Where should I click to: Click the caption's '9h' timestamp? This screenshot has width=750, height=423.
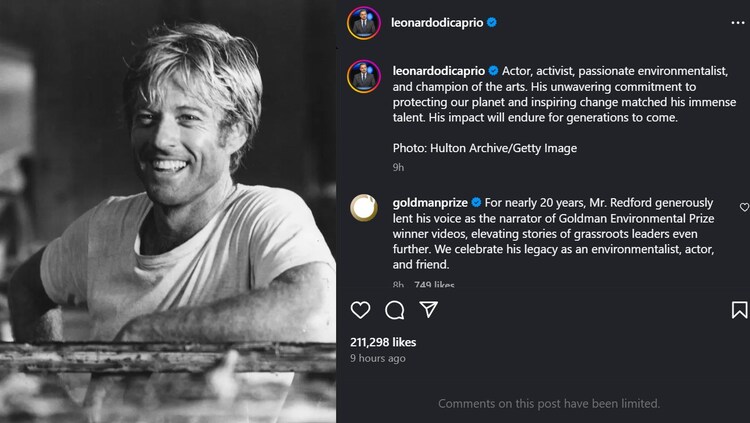click(398, 167)
